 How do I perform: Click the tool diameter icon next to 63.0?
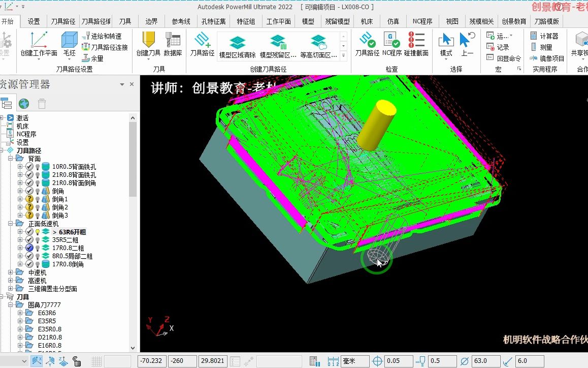[464, 361]
